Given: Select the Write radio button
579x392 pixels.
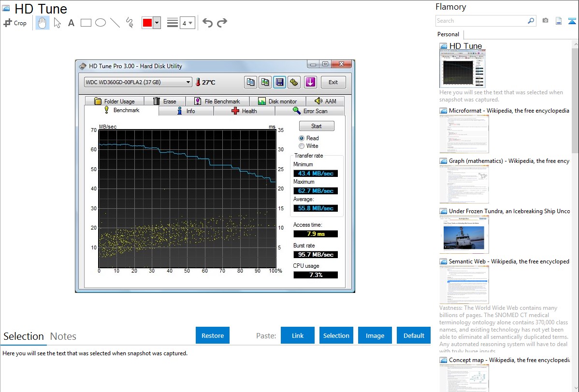Looking at the screenshot, I should 302,146.
